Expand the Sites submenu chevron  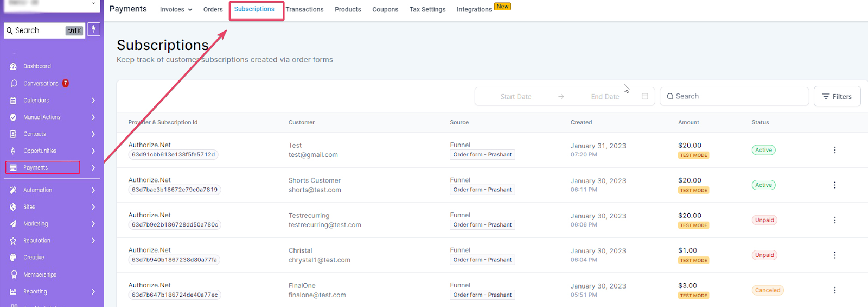[93, 207]
